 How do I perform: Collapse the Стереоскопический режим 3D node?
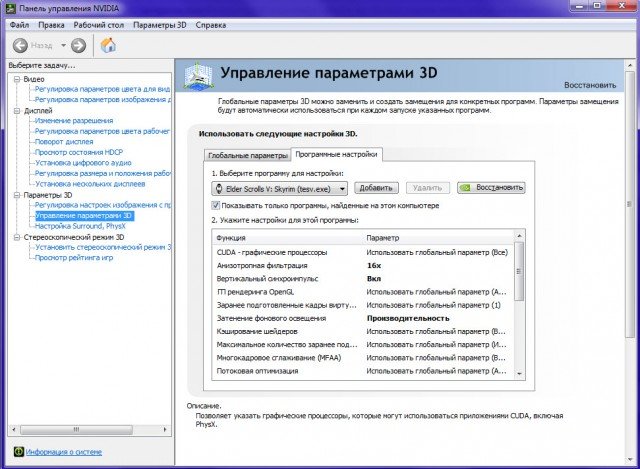pos(17,237)
